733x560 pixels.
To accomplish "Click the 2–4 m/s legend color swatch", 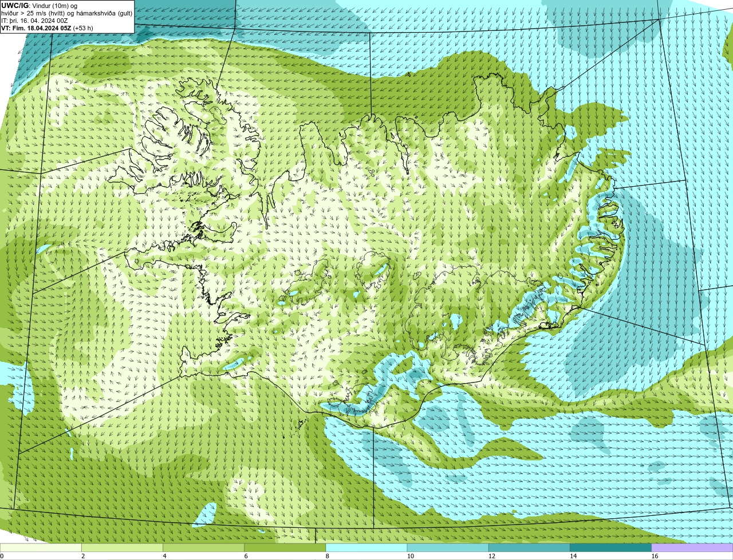I will pyautogui.click(x=122, y=548).
